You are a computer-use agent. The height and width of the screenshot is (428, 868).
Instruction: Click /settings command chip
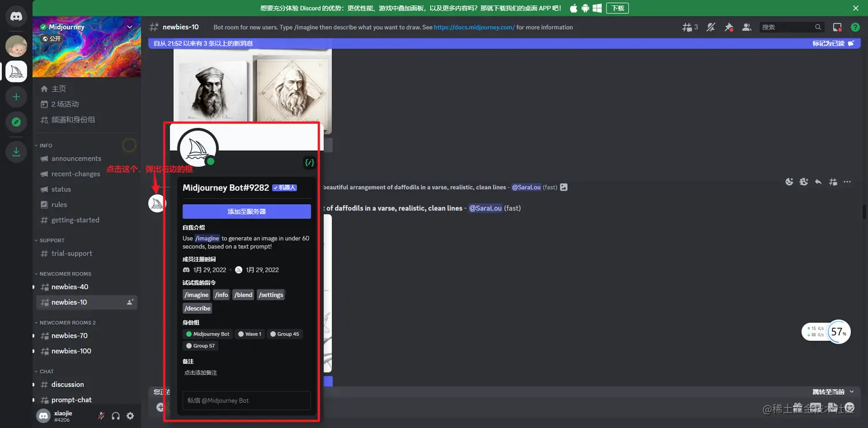[x=270, y=295]
